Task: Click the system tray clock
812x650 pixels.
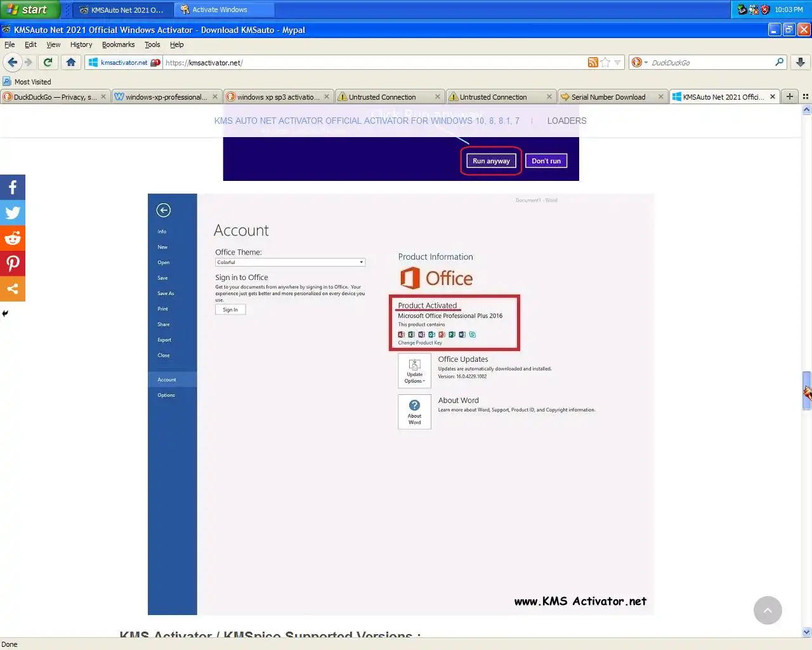Action: (x=789, y=10)
